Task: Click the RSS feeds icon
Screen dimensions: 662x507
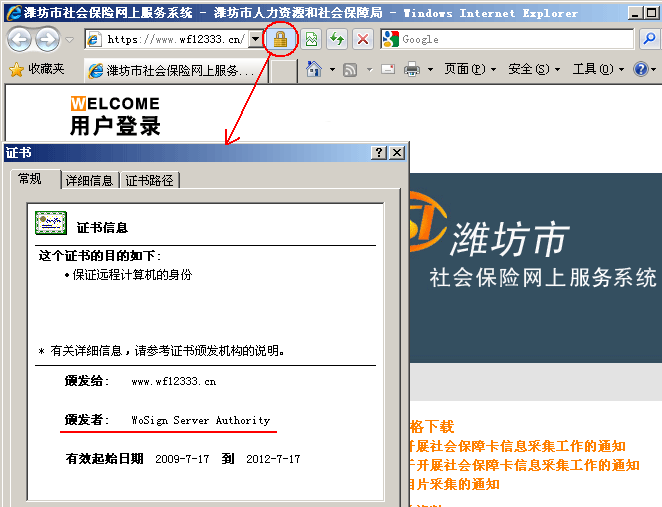Action: pyautogui.click(x=351, y=70)
